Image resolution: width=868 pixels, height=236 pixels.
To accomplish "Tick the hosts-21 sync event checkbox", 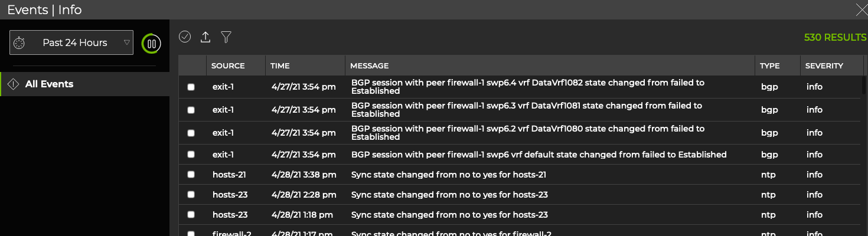I will pyautogui.click(x=191, y=175).
